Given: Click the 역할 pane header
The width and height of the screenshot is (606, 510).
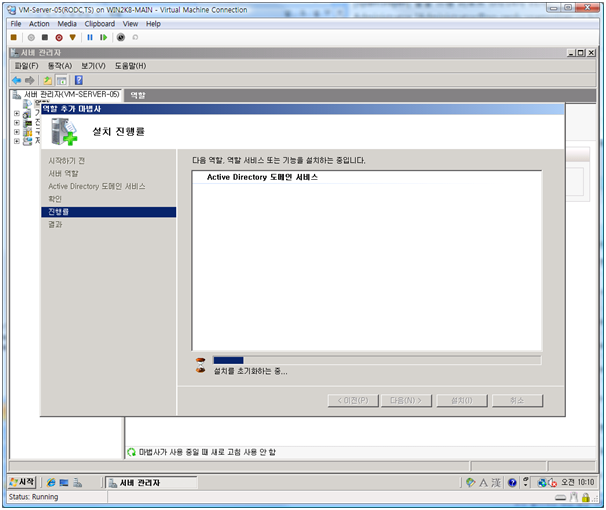Looking at the screenshot, I should click(x=359, y=95).
